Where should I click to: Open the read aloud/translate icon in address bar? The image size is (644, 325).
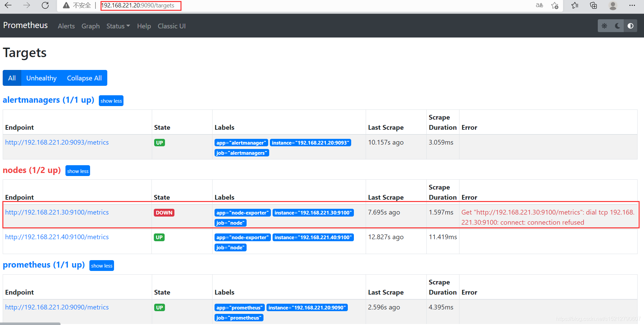[539, 5]
